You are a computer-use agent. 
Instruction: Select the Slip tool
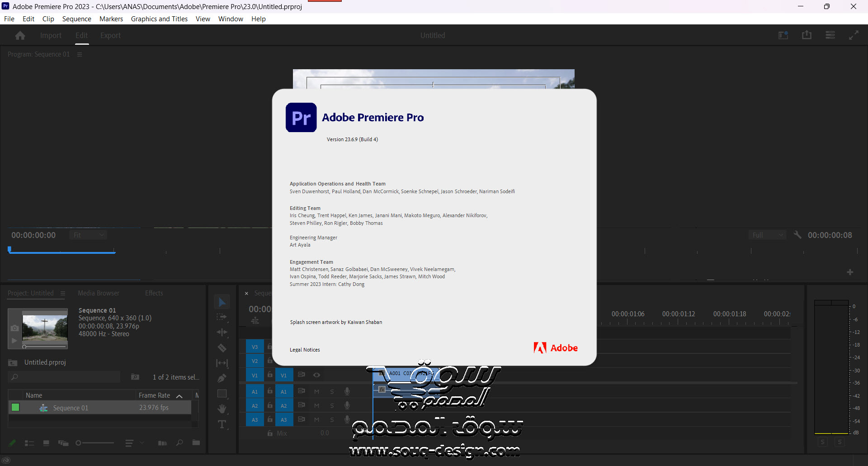click(x=222, y=363)
